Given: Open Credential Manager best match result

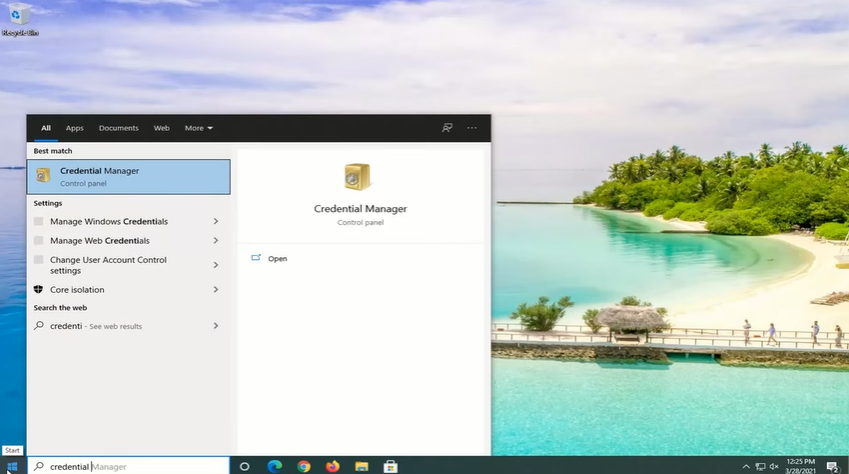Looking at the screenshot, I should (x=128, y=177).
